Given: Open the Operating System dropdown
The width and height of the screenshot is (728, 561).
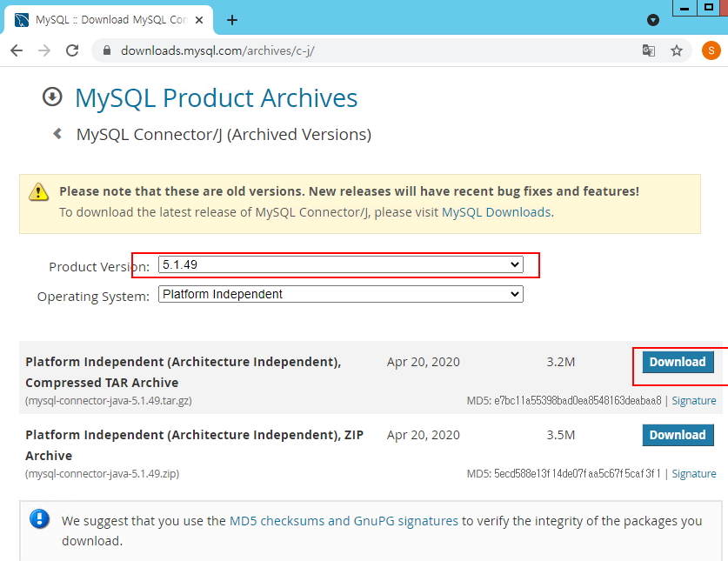Looking at the screenshot, I should pyautogui.click(x=340, y=295).
